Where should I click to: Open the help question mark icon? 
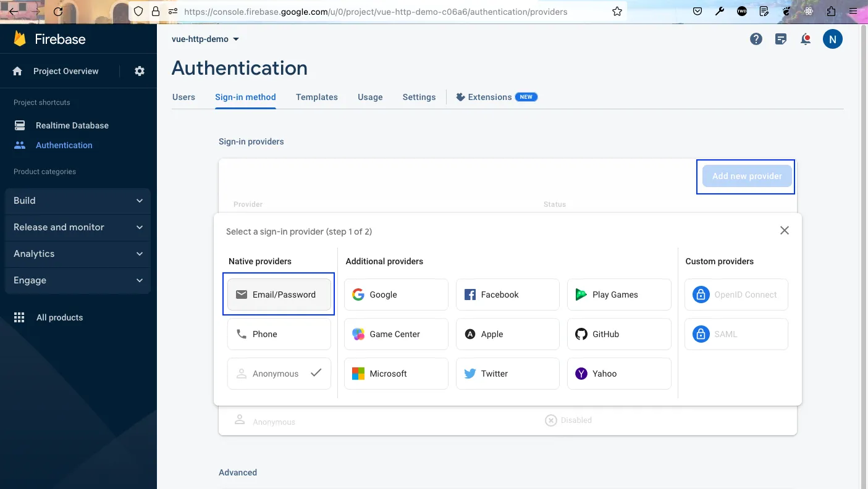coord(756,39)
